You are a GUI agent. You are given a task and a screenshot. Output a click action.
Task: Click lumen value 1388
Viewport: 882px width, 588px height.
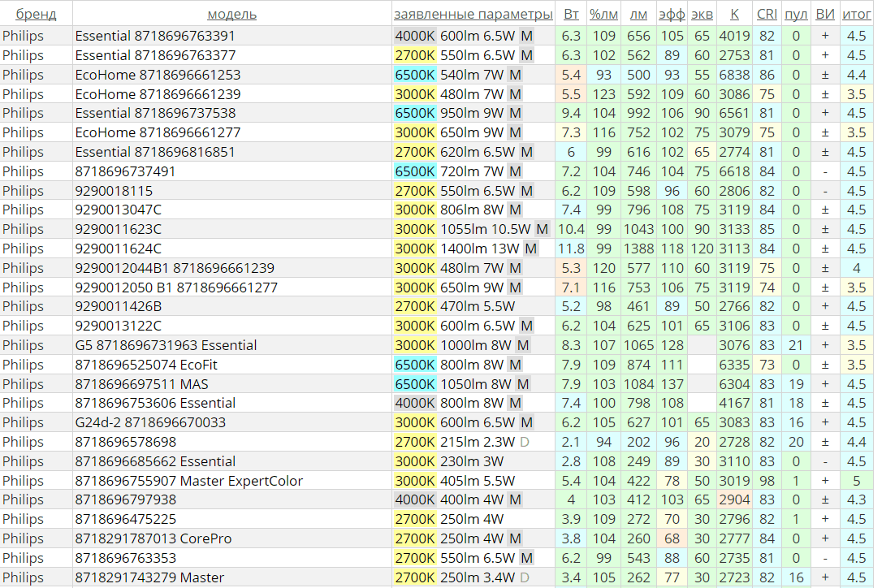pos(638,249)
